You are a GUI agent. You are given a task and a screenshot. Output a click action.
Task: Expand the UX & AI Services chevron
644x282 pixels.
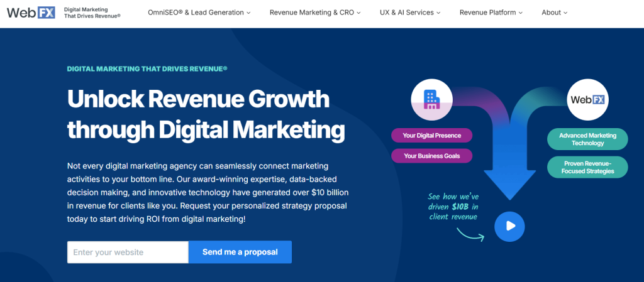tap(438, 13)
